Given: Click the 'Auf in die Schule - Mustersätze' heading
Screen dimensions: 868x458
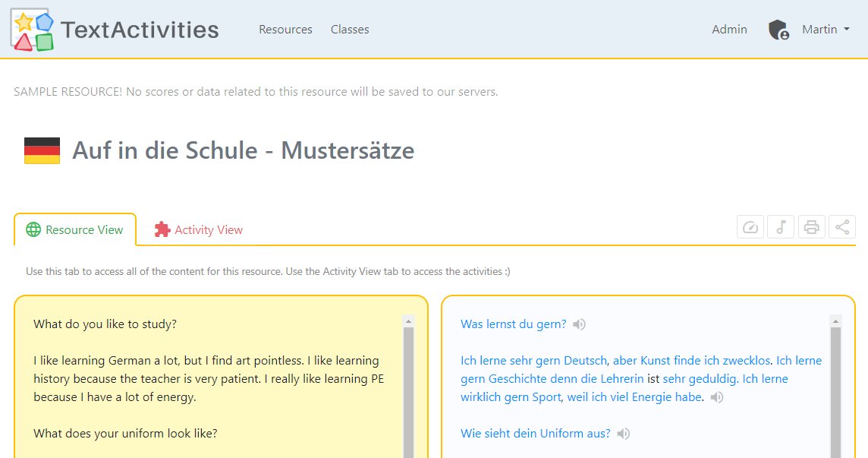Looking at the screenshot, I should pyautogui.click(x=243, y=150).
